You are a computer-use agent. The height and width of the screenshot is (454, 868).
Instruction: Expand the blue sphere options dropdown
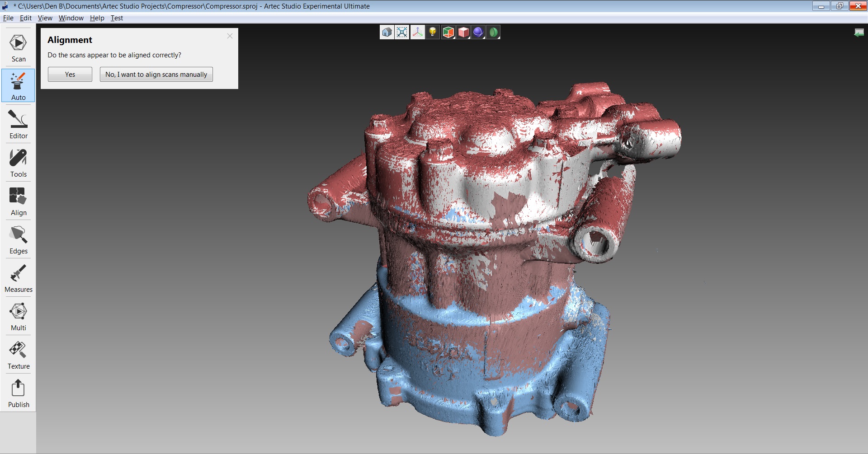(478, 32)
